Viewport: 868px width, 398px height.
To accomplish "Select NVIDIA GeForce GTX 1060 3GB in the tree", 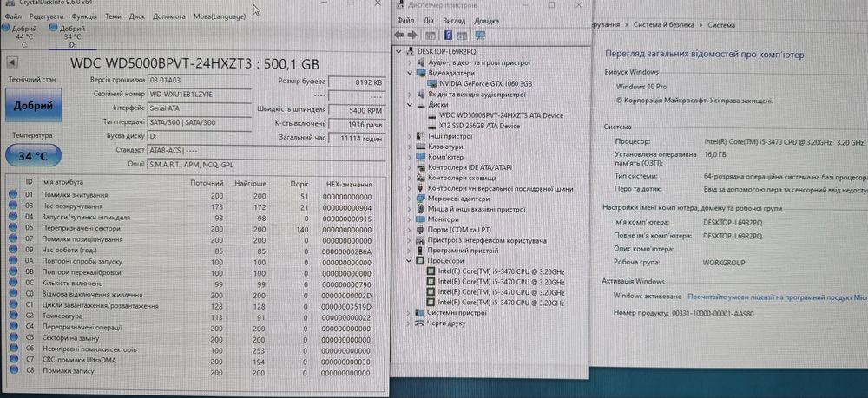I will click(485, 83).
